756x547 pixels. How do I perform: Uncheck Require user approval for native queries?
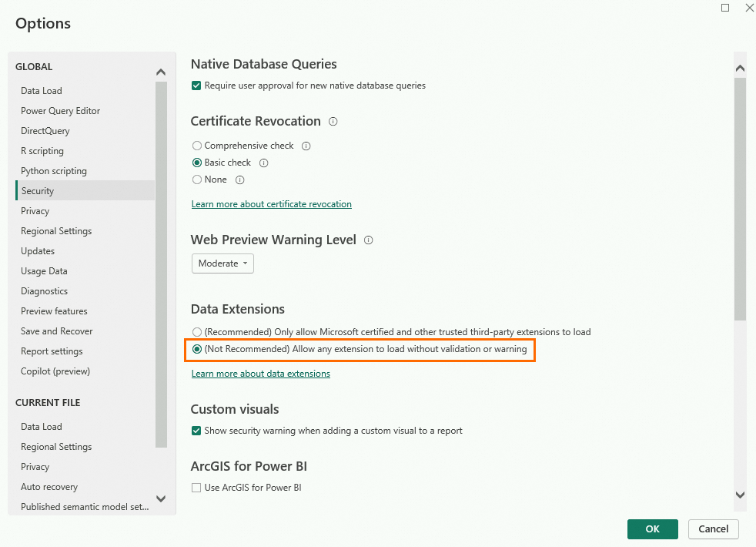(x=197, y=86)
